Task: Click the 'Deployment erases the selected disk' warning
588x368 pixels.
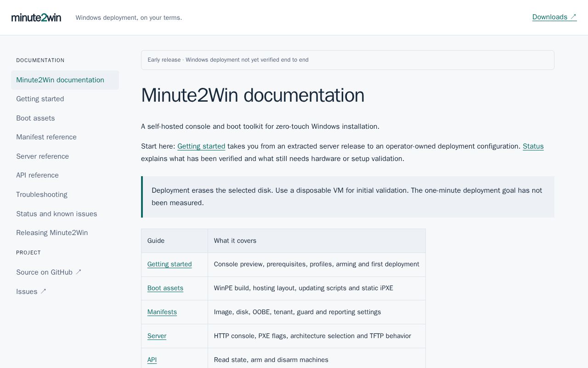Action: pyautogui.click(x=348, y=197)
